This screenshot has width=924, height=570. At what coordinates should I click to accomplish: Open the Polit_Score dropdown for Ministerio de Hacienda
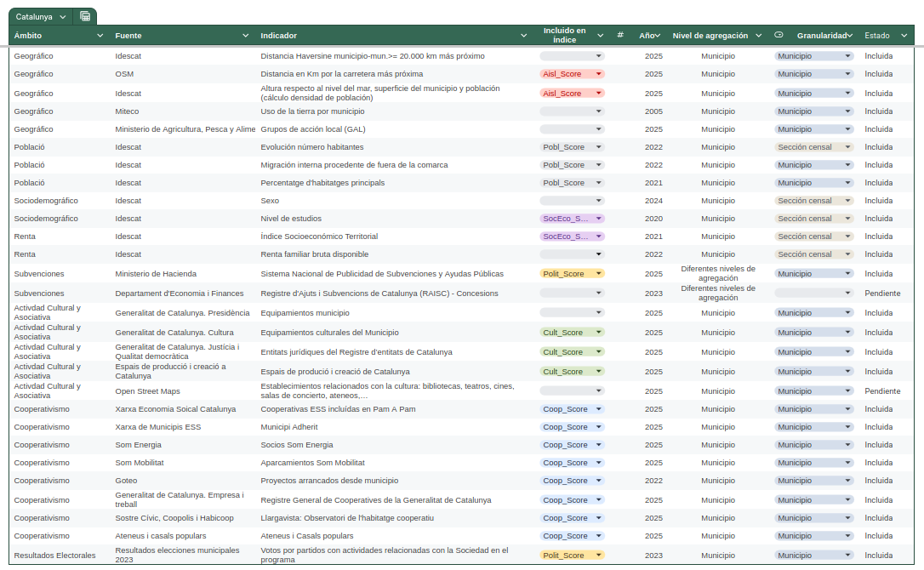click(599, 274)
